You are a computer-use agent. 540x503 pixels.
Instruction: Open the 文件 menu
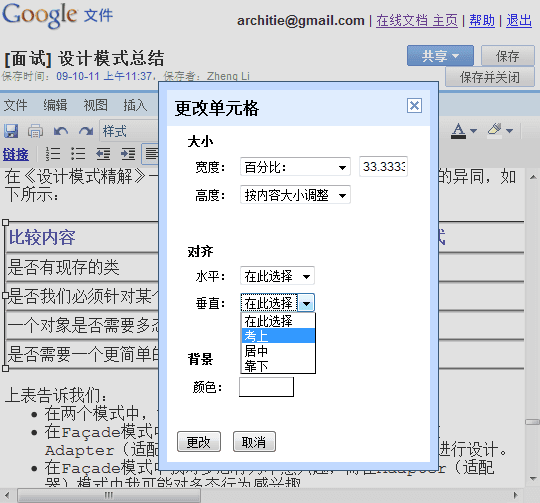(15, 105)
